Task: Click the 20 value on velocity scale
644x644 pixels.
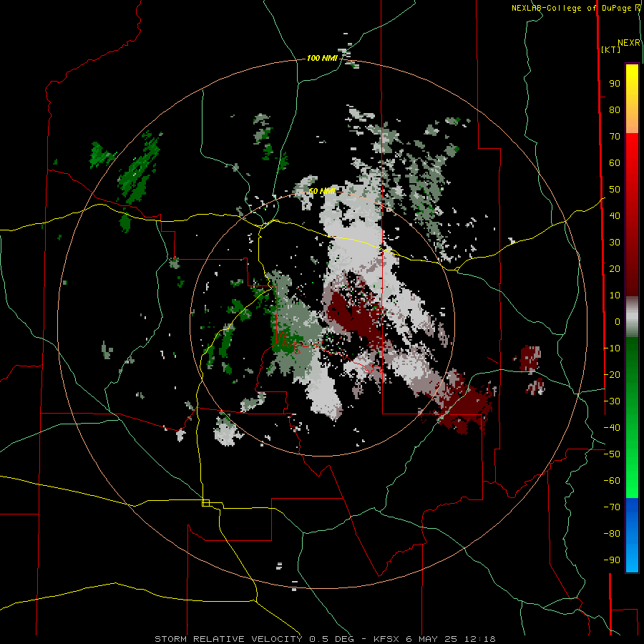Action: [x=615, y=268]
